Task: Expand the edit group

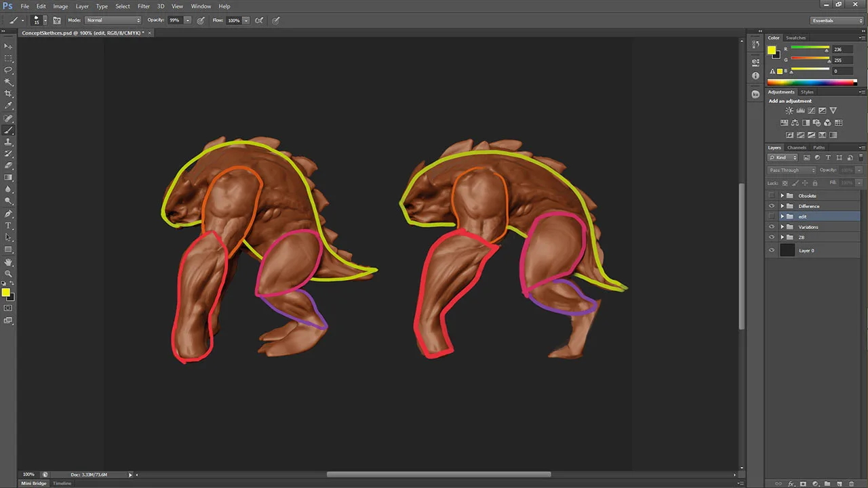Action: point(782,216)
